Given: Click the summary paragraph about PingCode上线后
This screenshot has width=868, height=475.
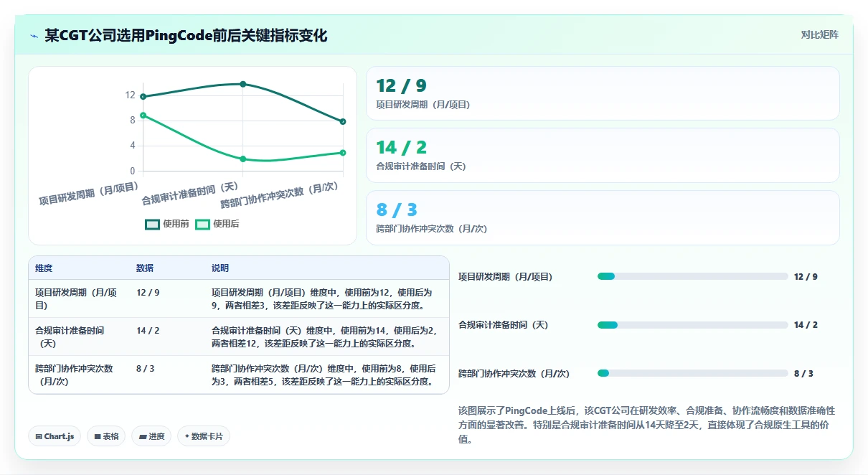Looking at the screenshot, I should pyautogui.click(x=646, y=425).
